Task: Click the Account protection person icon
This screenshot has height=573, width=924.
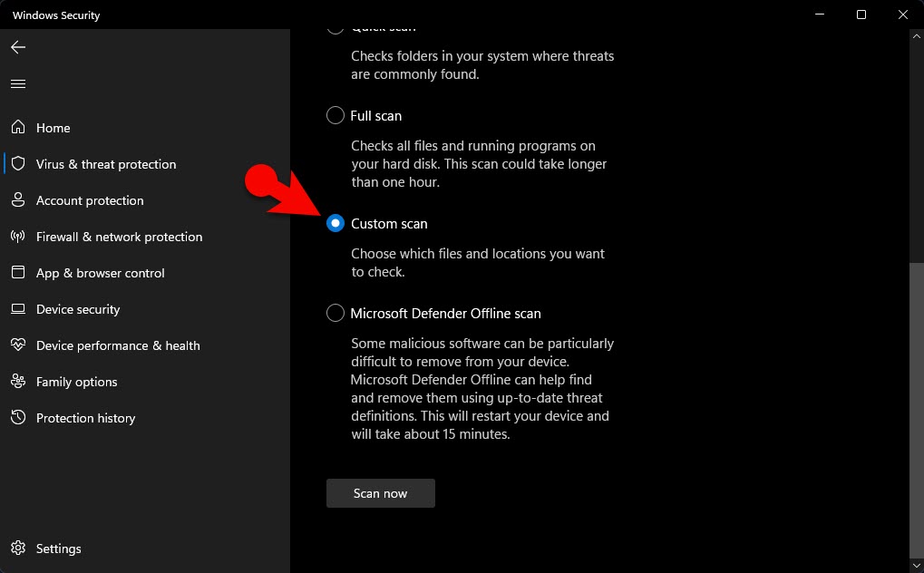Action: tap(18, 200)
